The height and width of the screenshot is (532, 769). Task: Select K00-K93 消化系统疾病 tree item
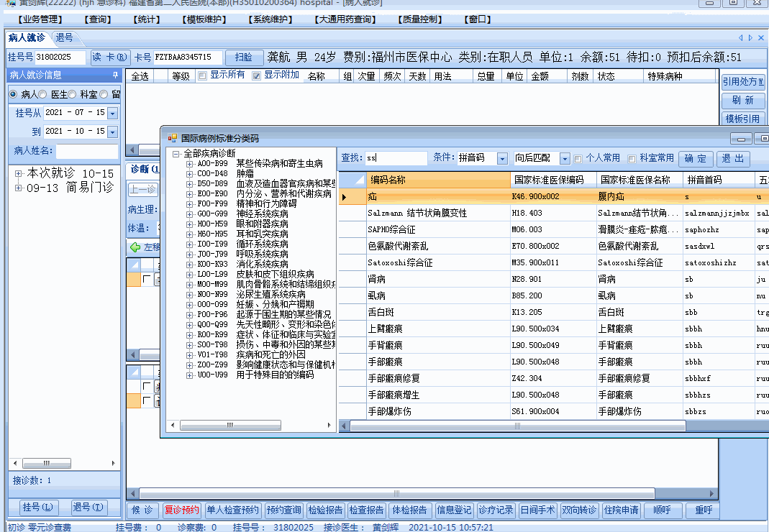(x=242, y=265)
